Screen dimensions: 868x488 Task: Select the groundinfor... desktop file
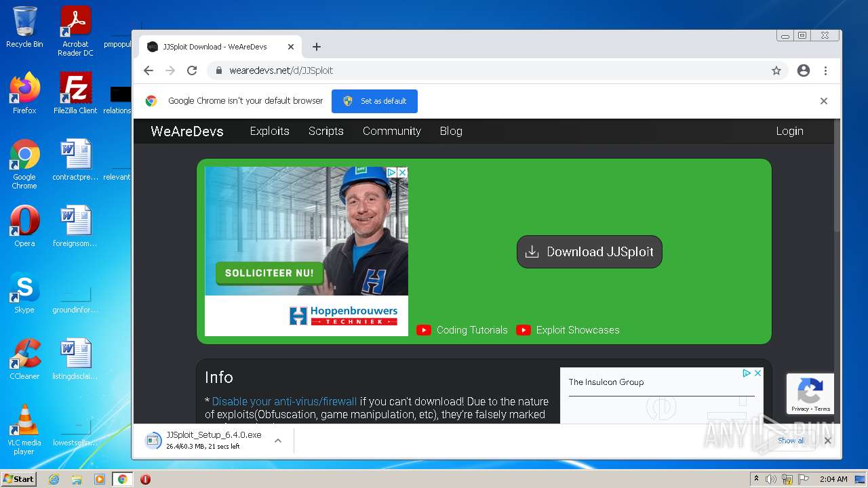(75, 298)
